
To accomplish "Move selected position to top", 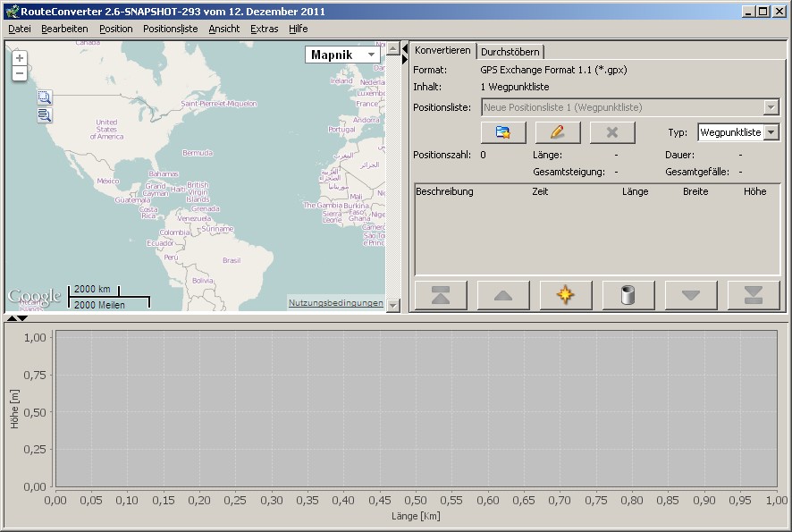I will coord(441,295).
